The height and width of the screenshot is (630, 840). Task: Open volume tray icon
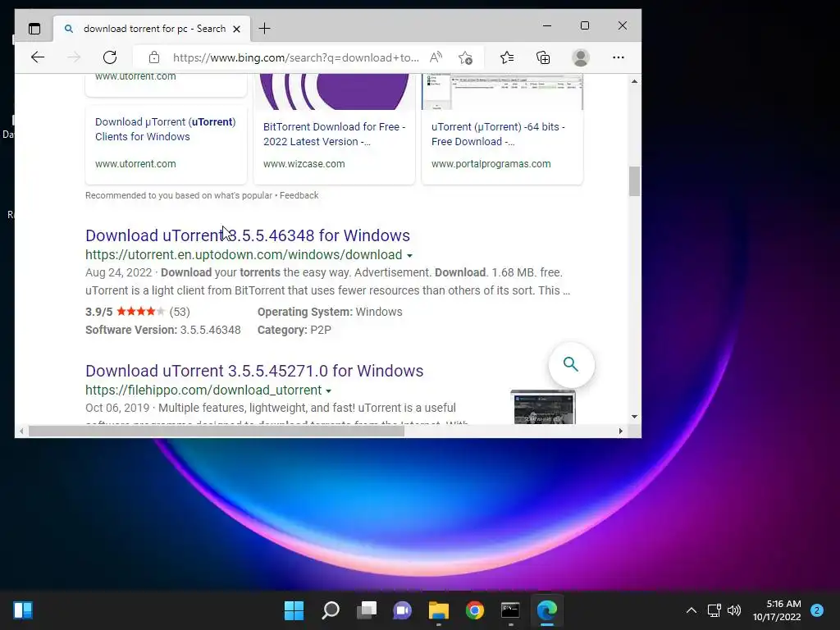pos(734,610)
